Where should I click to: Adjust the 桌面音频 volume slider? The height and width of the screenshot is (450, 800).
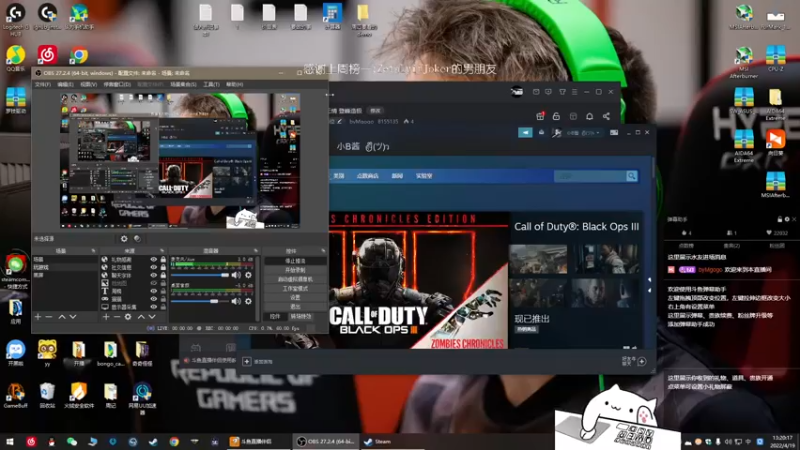[200, 301]
